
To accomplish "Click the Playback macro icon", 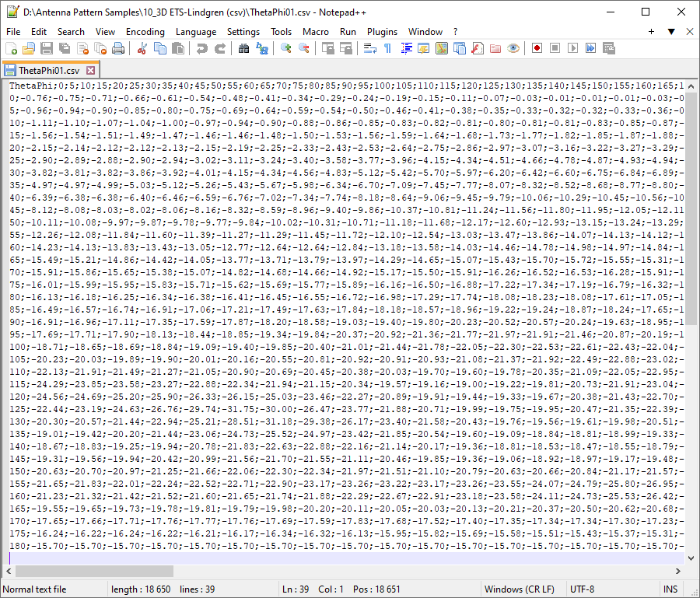I will pos(572,48).
